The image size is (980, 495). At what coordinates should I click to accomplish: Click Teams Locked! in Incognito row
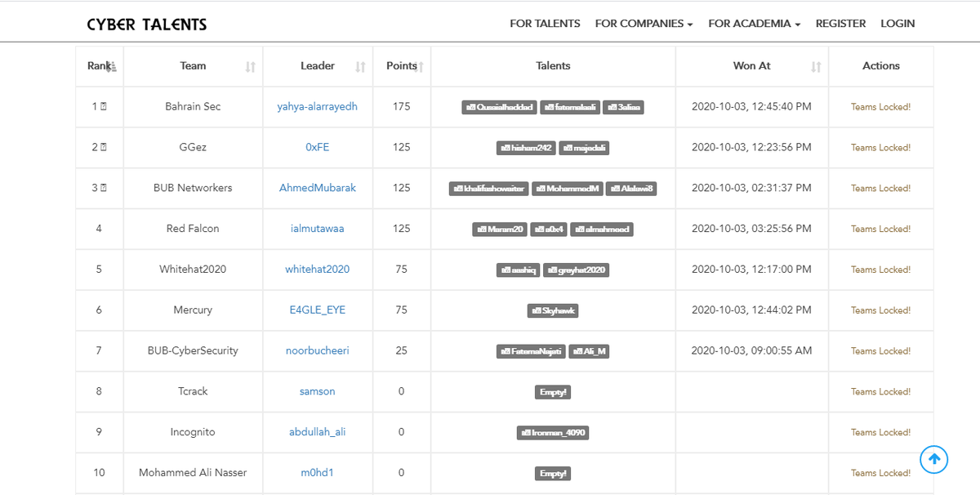(880, 432)
